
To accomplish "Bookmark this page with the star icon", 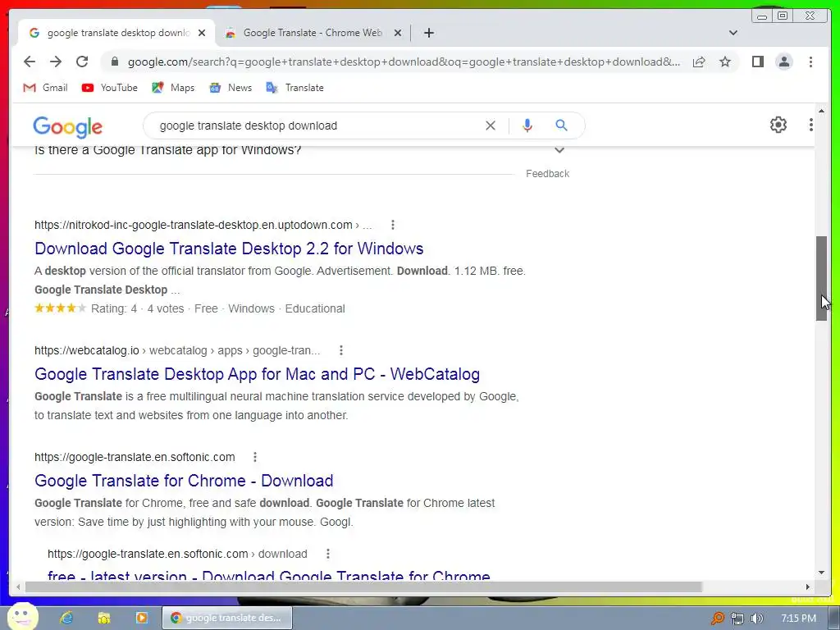I will [x=725, y=62].
